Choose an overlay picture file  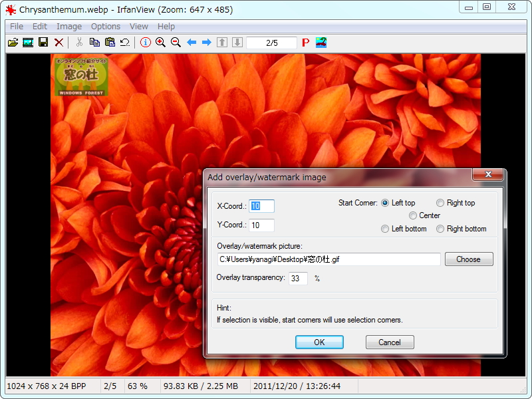click(x=469, y=259)
